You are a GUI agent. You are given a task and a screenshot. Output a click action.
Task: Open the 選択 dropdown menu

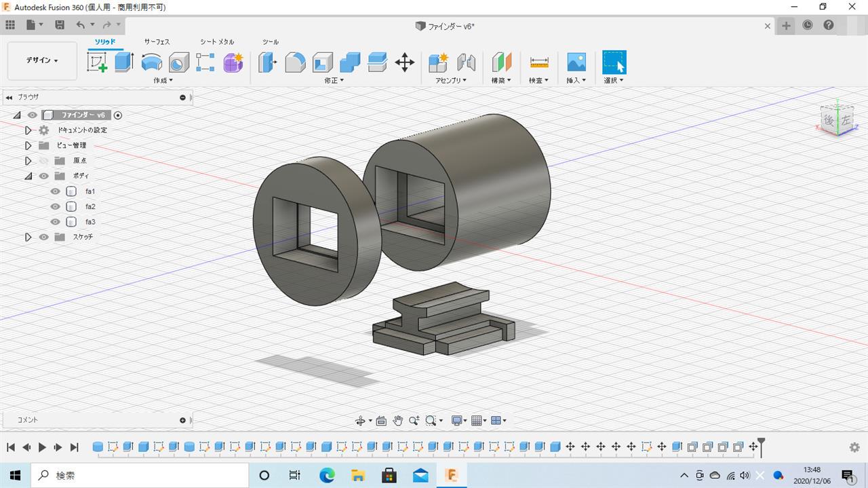pos(614,80)
